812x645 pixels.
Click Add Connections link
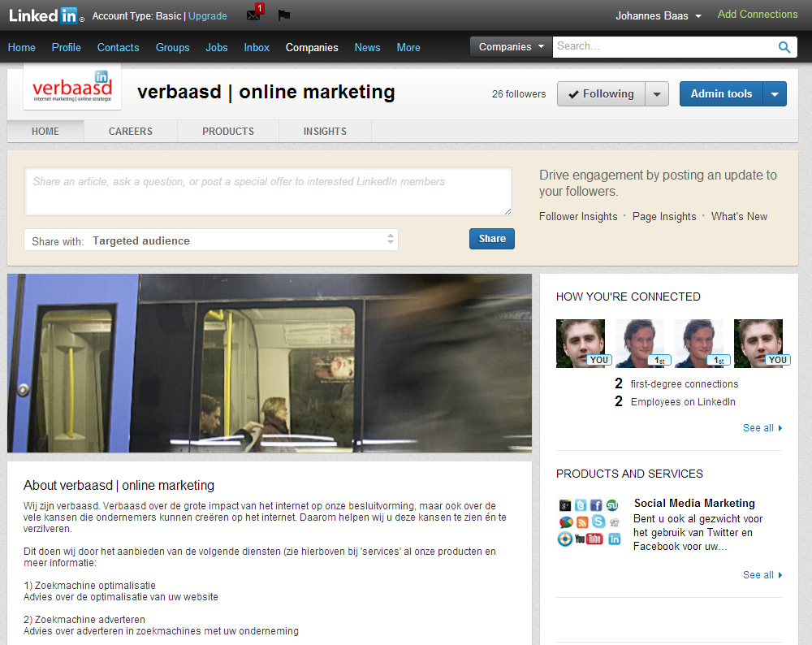coord(757,15)
